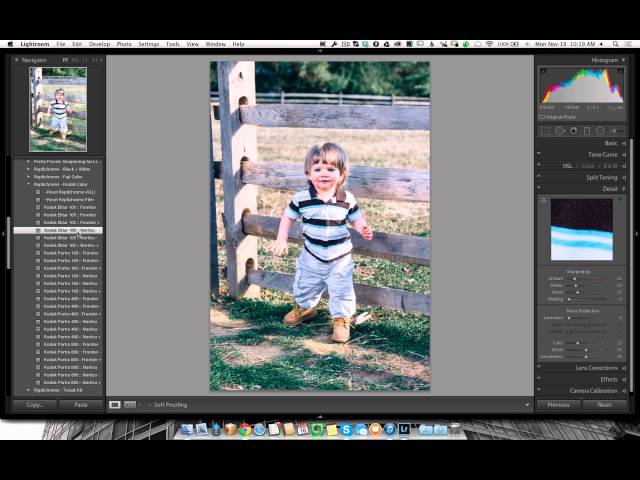Open the Stickies icon in the Dock

tap(332, 429)
